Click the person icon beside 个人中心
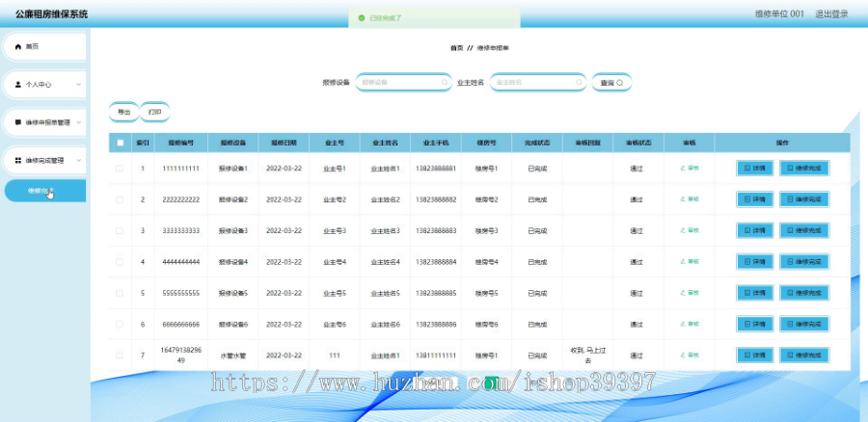The height and width of the screenshot is (422, 868). pos(18,85)
